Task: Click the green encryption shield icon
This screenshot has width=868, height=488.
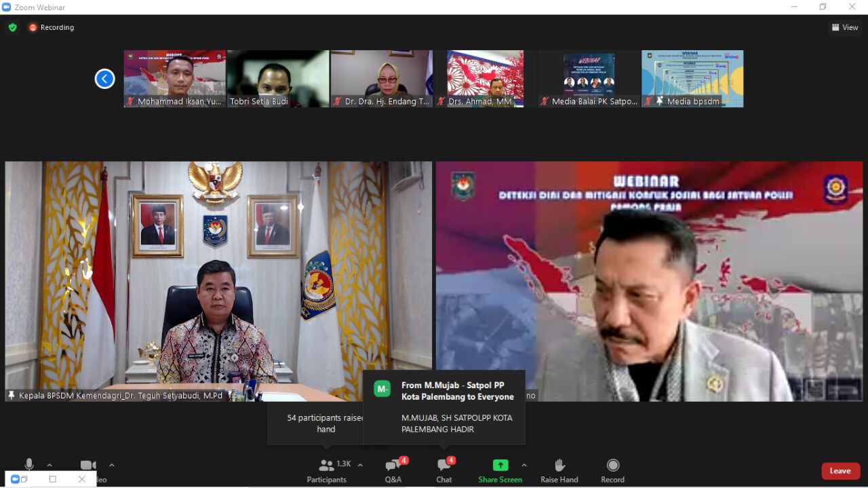Action: [x=12, y=27]
